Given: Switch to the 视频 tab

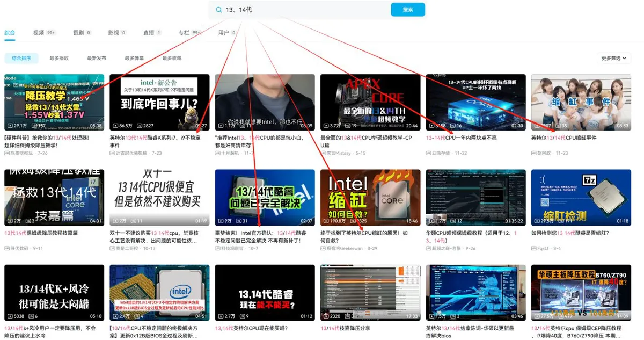Looking at the screenshot, I should [x=39, y=33].
